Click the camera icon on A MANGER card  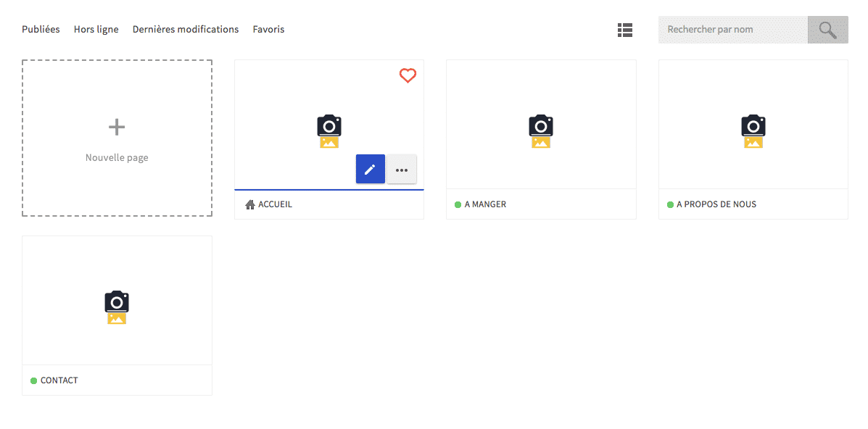tap(540, 125)
